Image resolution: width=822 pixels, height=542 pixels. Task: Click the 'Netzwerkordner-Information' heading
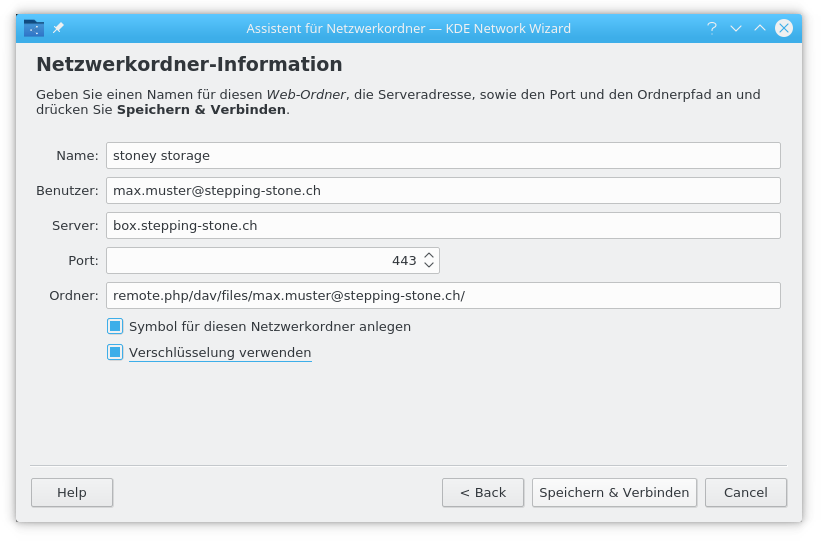189,64
